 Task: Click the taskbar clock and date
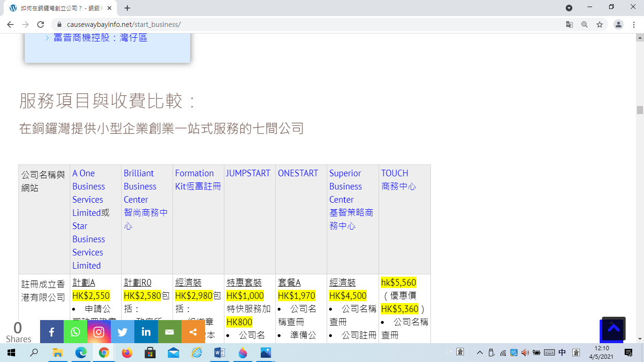tap(602, 353)
